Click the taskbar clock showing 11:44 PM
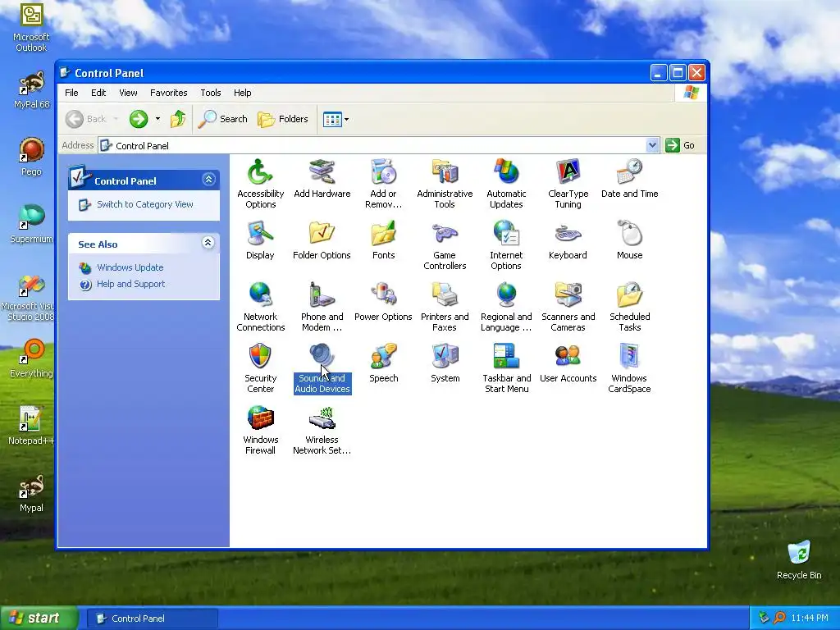Viewport: 840px width, 630px height. [x=810, y=619]
